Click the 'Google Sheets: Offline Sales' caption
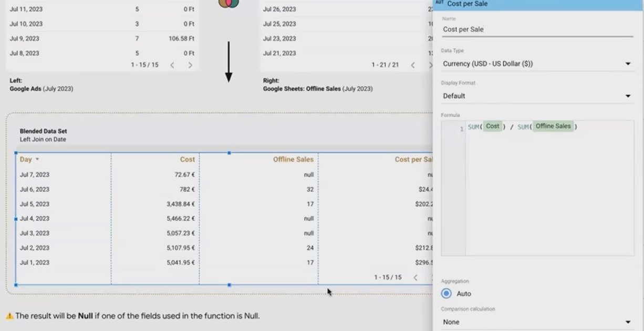The width and height of the screenshot is (644, 331). pos(302,89)
